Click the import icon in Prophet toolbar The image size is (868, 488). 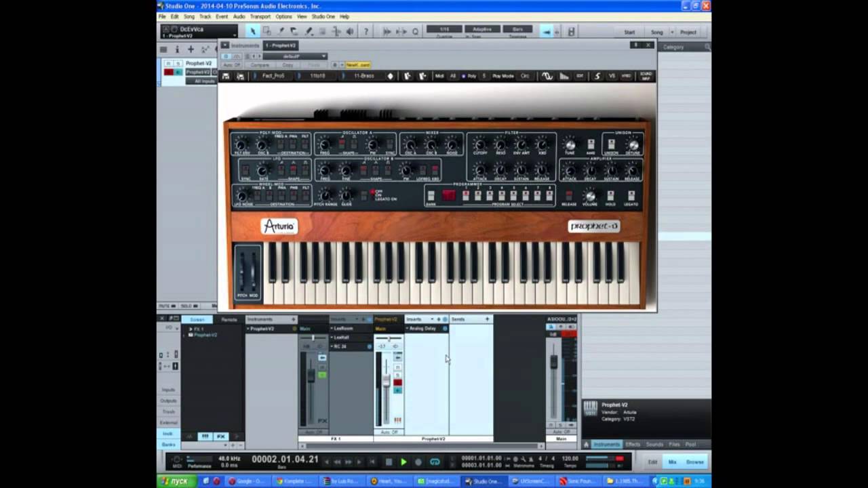click(x=408, y=76)
